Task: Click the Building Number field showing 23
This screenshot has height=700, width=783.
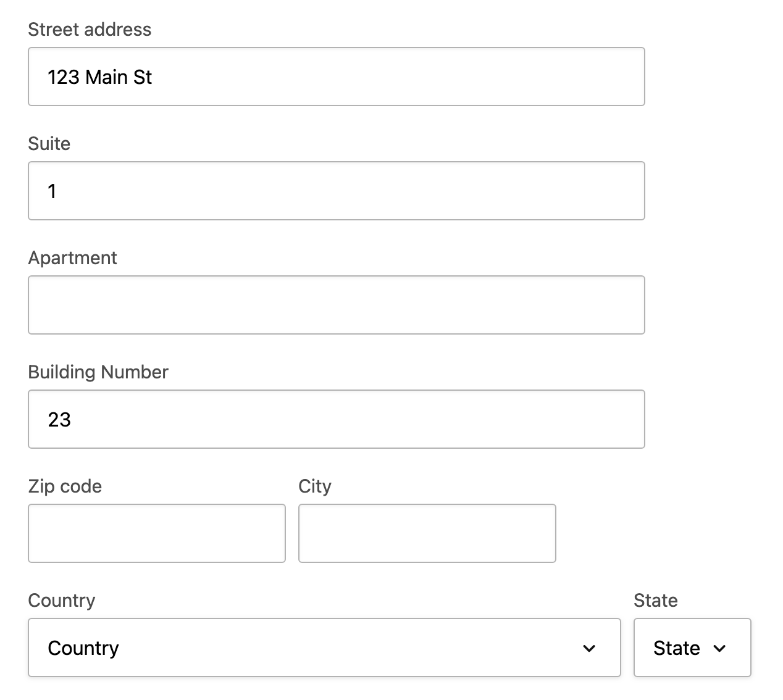Action: click(x=336, y=419)
